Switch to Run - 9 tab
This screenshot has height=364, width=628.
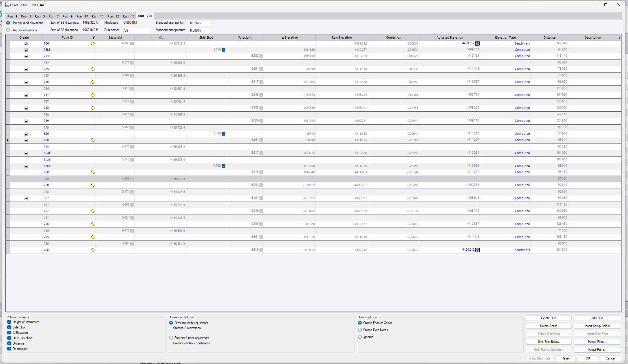tap(67, 16)
